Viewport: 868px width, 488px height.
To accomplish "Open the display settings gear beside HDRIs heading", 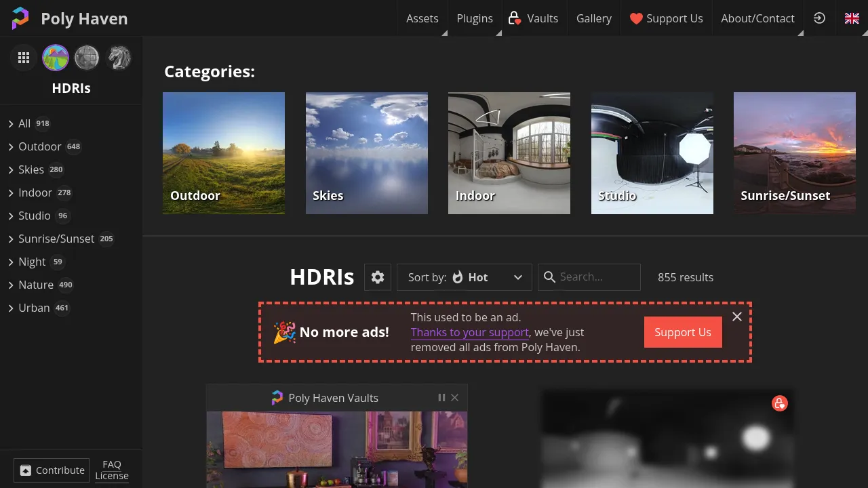I will [x=378, y=277].
